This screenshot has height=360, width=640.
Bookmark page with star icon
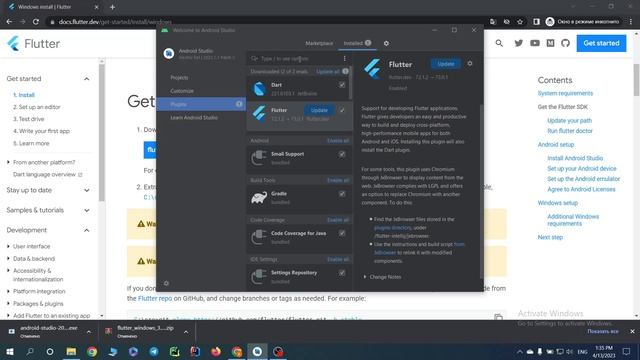tap(520, 22)
